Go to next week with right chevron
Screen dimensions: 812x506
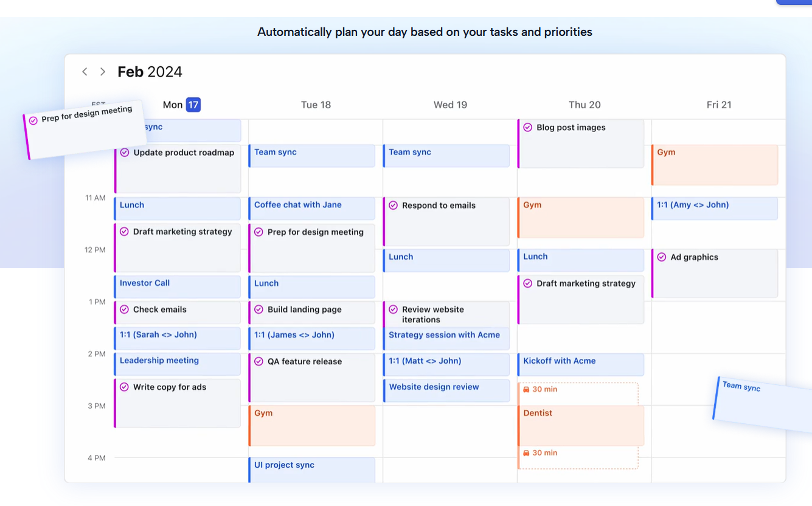click(x=103, y=72)
